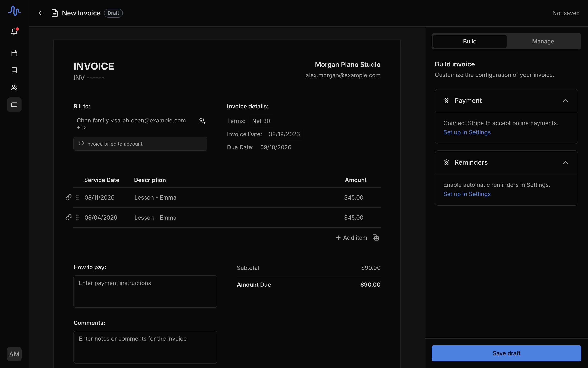Grab drag handle of 08/04/2026 row
The image size is (588, 368).
coord(77,218)
